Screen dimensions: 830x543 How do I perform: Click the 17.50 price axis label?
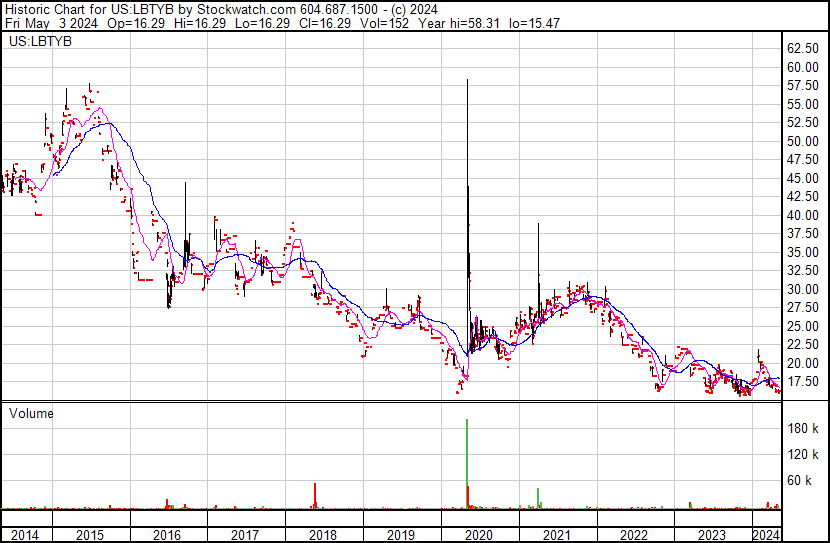803,382
